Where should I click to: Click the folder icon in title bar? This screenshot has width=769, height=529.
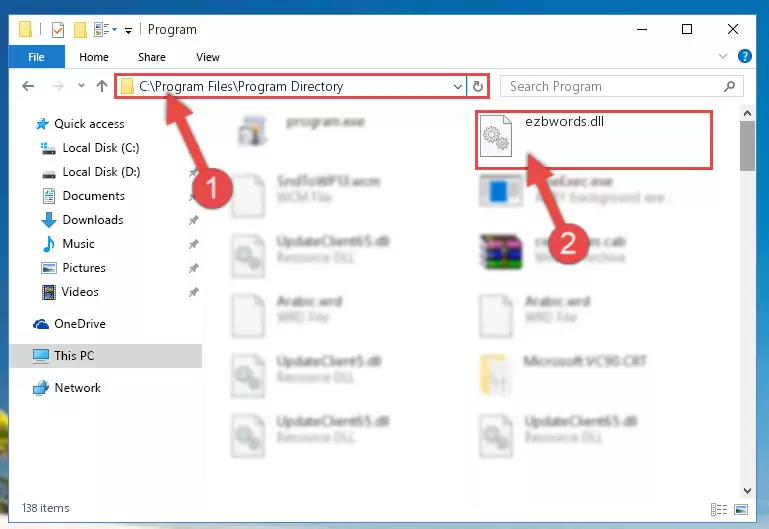[26, 29]
